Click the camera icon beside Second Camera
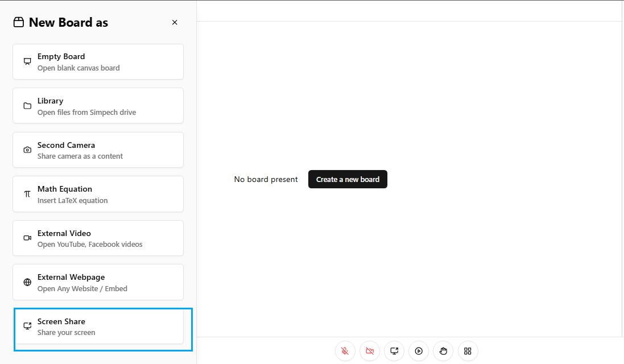The height and width of the screenshot is (364, 624). (27, 150)
